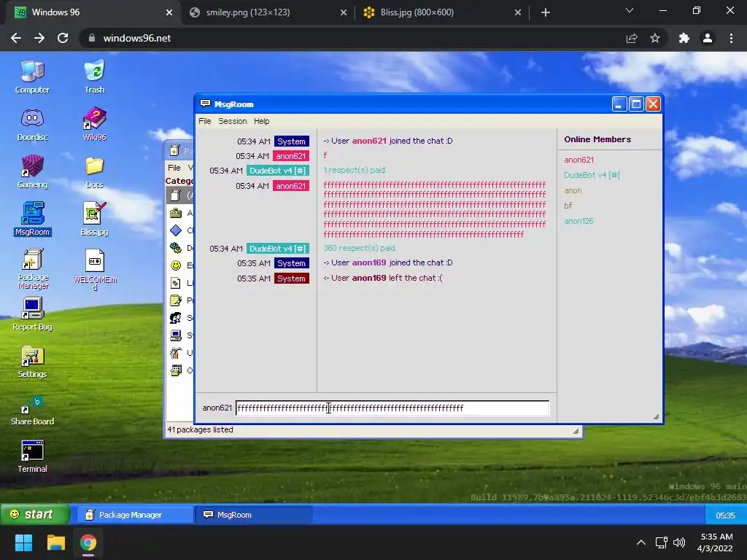
Task: Reload the browser page
Action: pos(63,38)
